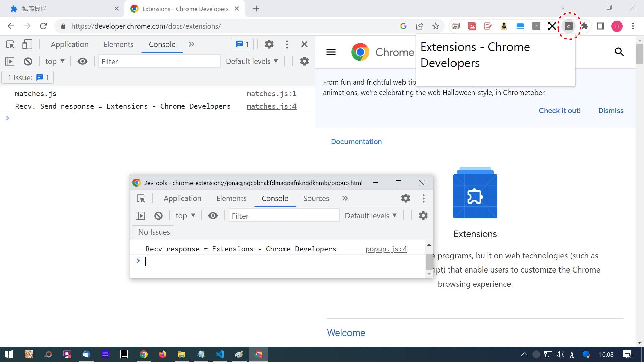Select Console tab in docked DevTools
The height and width of the screenshot is (362, 644).
[x=162, y=44]
